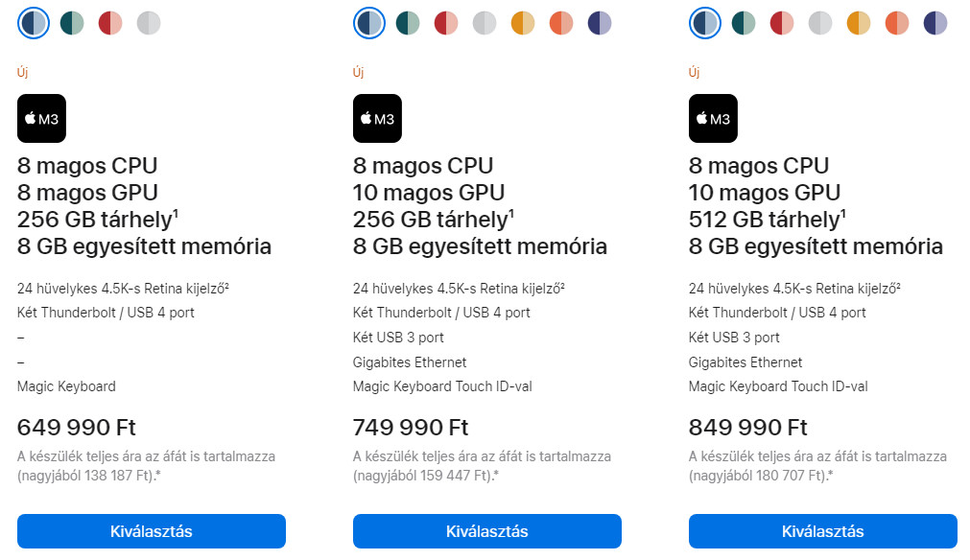Click the 749 990 Ft price text
The height and width of the screenshot is (560, 970).
tap(411, 428)
